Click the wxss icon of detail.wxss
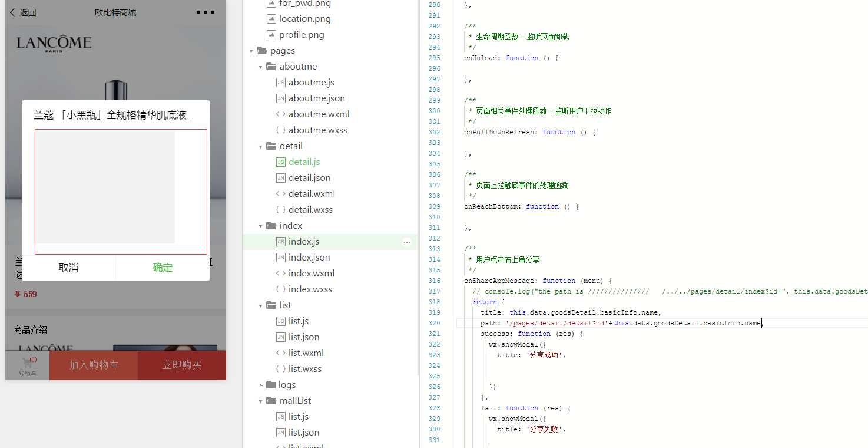 click(x=281, y=210)
